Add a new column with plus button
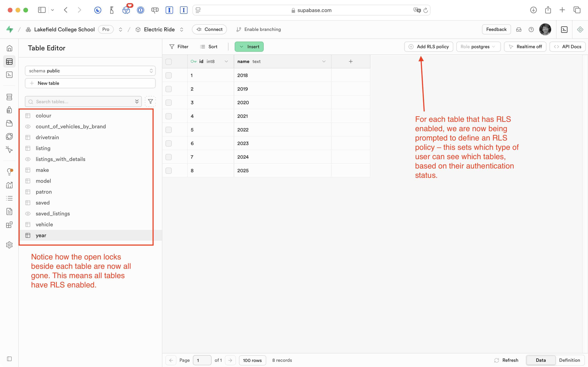Viewport: 588px width, 367px height. 351,62
